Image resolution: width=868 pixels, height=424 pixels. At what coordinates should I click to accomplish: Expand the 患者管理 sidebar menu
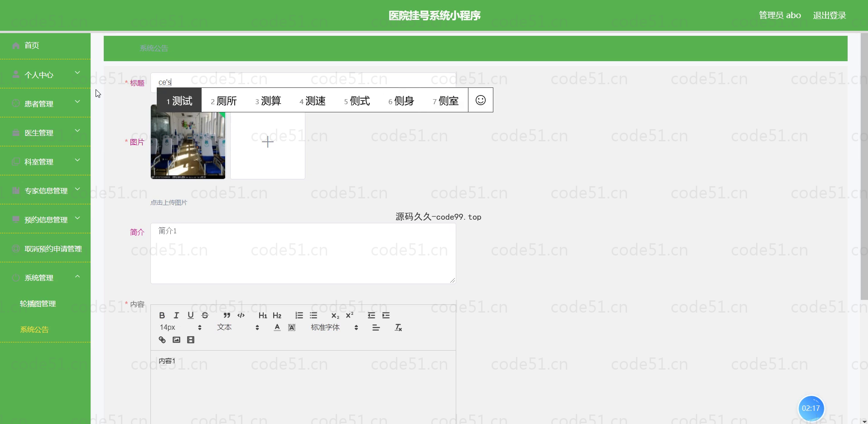(x=45, y=103)
